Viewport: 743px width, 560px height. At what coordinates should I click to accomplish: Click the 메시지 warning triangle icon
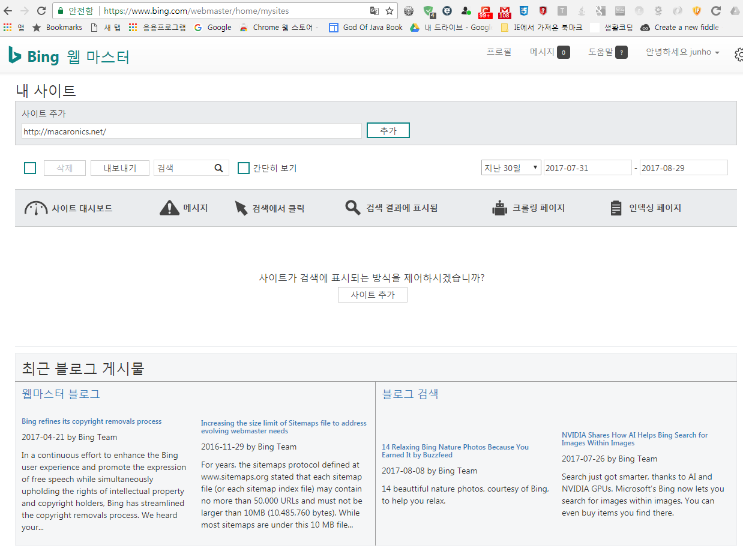tap(169, 208)
